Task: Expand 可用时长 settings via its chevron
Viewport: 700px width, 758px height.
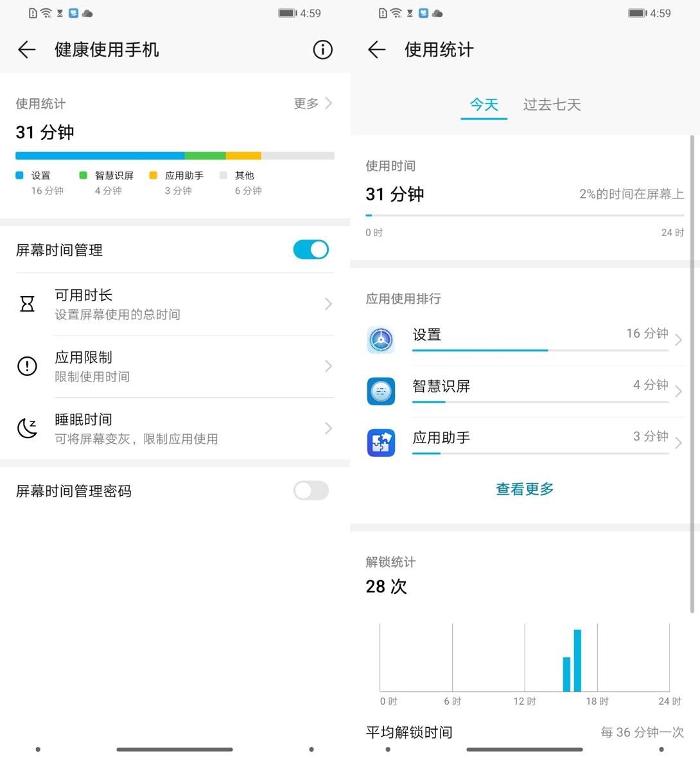Action: coord(328,304)
